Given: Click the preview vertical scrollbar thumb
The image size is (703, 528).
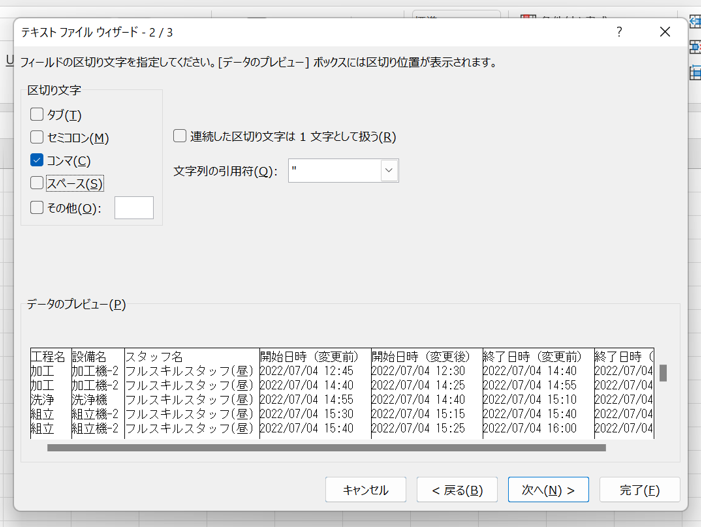Looking at the screenshot, I should (663, 373).
